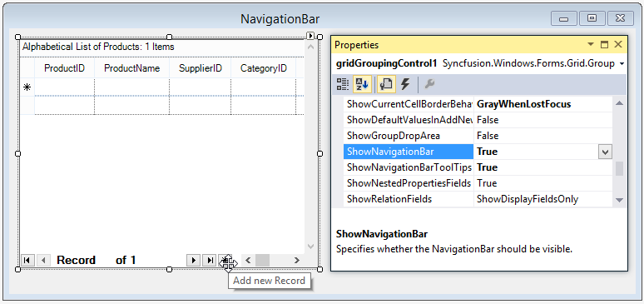Click the SupplierID column header
This screenshot has width=644, height=304.
(x=201, y=68)
